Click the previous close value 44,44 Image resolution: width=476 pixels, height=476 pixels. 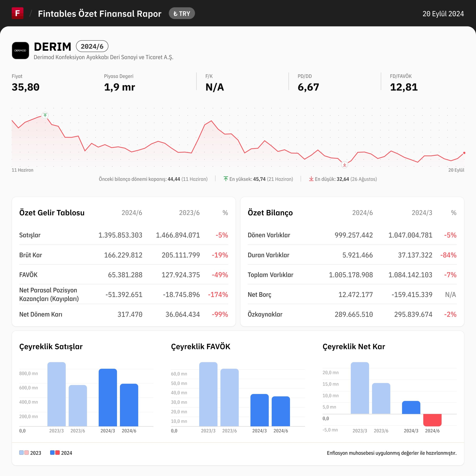pyautogui.click(x=174, y=179)
